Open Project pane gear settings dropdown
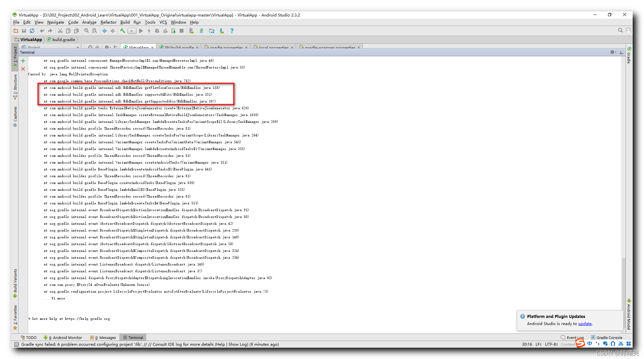The image size is (644, 359). pos(108,47)
